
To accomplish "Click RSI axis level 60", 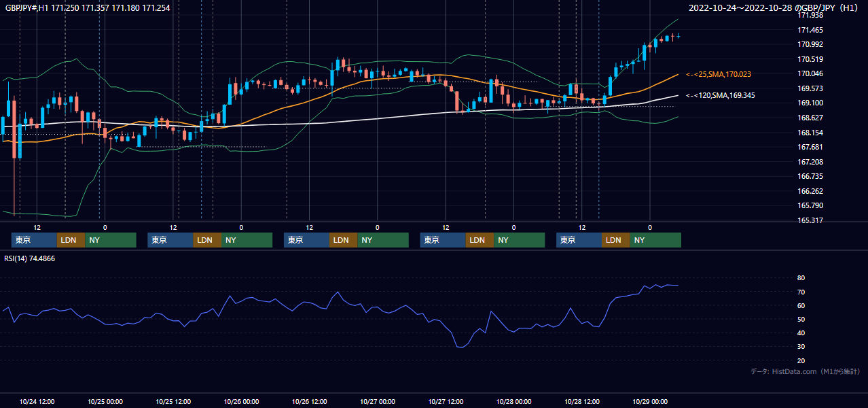I will 801,306.
